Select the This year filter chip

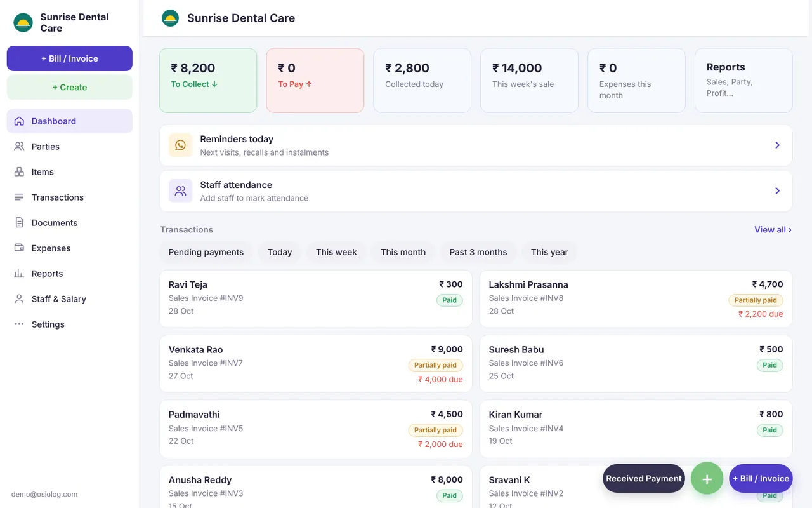tap(549, 252)
